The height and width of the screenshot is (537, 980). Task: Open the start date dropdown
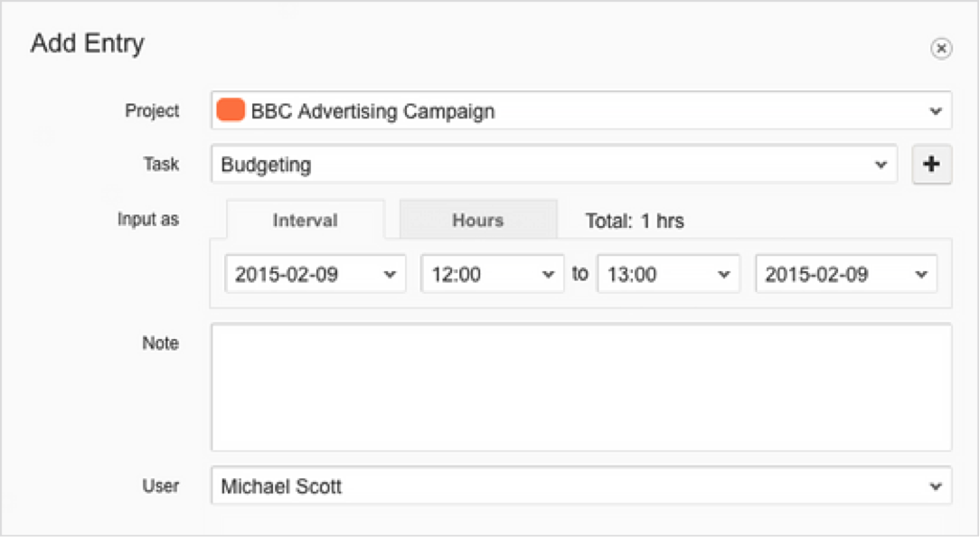(316, 274)
